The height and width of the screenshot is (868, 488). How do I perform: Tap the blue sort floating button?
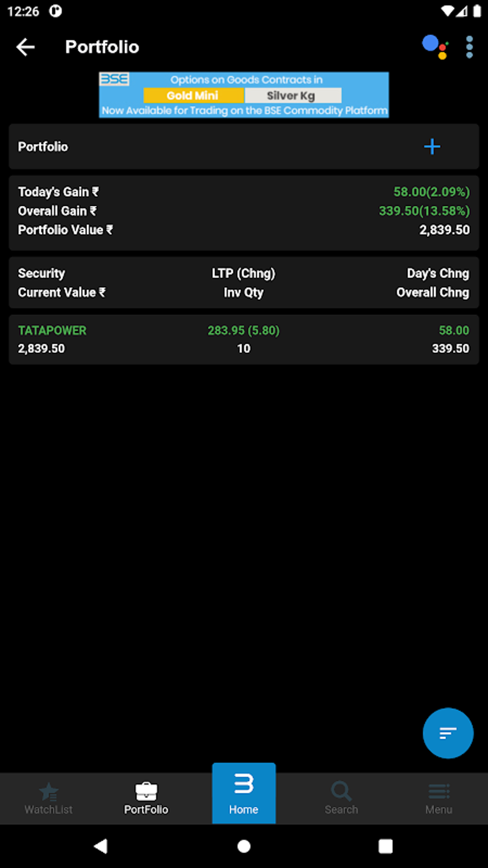(448, 733)
